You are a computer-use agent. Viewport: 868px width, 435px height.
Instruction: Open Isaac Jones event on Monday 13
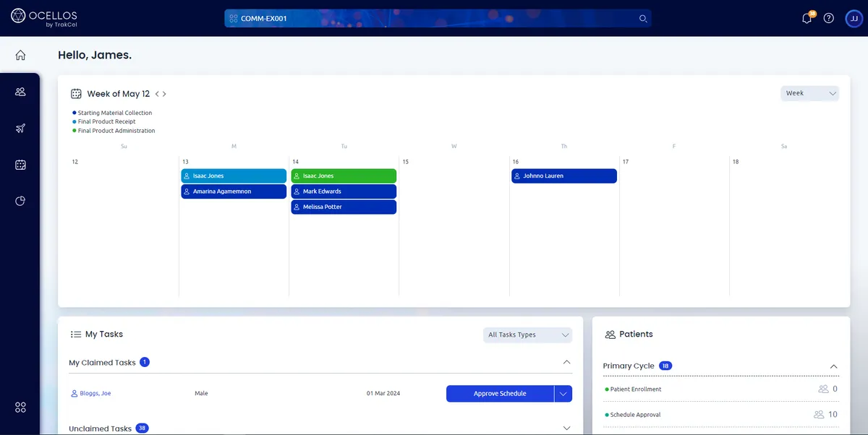pyautogui.click(x=234, y=176)
